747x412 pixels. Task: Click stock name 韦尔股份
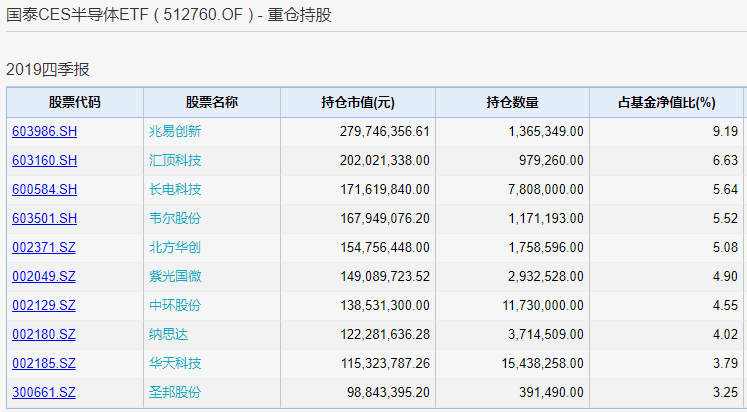(175, 219)
